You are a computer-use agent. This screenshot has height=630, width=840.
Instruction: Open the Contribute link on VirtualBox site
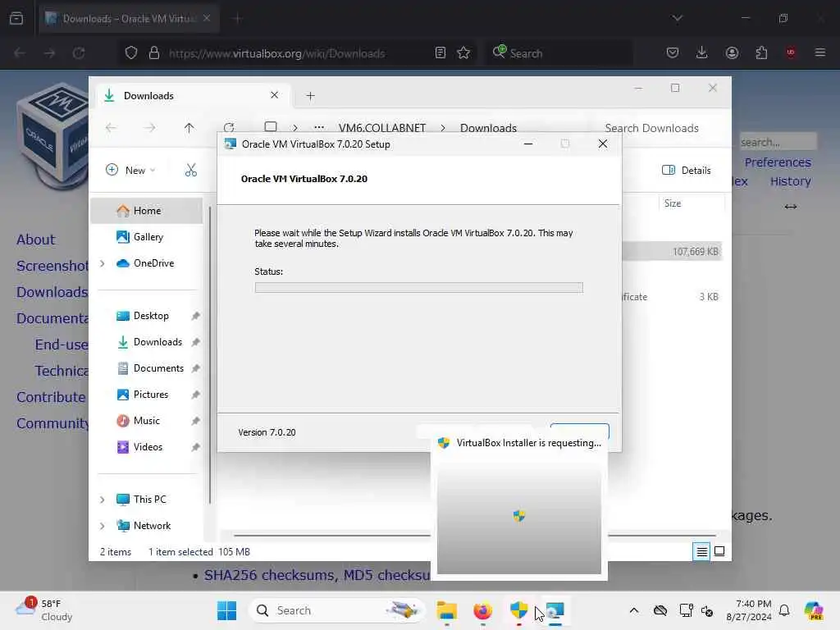point(51,397)
